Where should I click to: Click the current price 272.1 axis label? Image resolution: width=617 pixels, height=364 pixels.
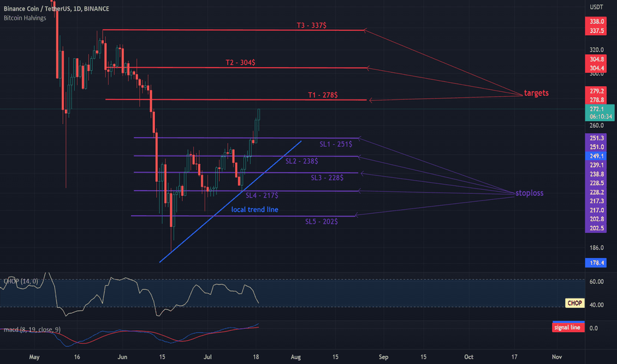[x=596, y=109]
